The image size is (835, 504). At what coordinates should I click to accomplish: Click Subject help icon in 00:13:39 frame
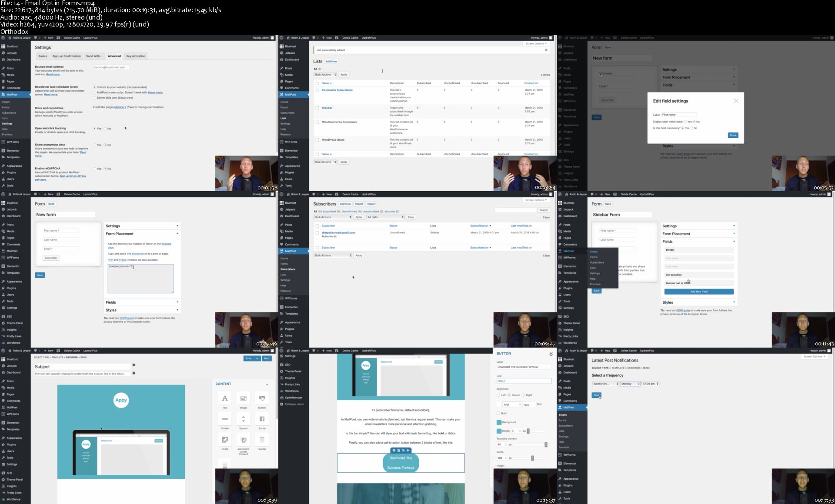[134, 365]
